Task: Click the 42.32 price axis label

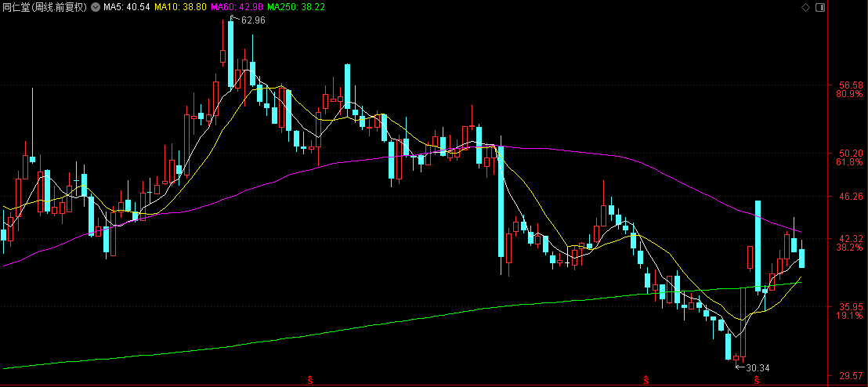Action: pyautogui.click(x=851, y=238)
